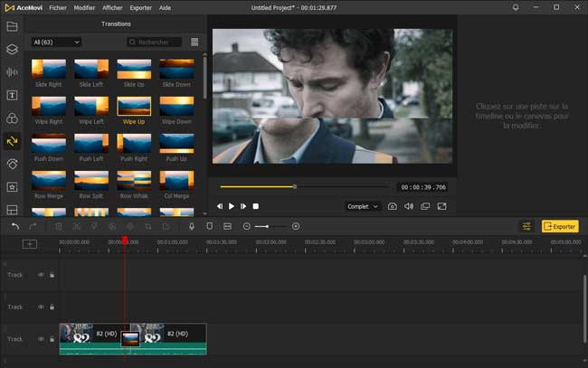Open the 'Complet' preview quality dropdown
This screenshot has width=588, height=368.
click(x=362, y=206)
